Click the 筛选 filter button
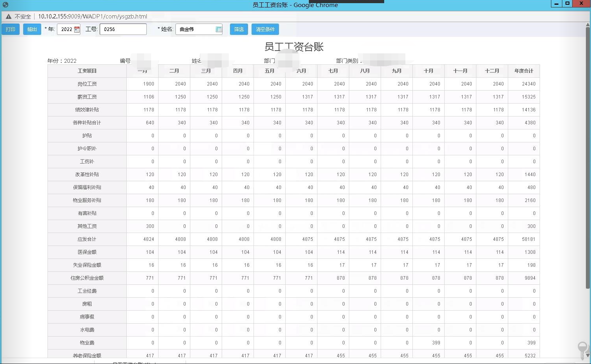Viewport: 591px width, 364px height. click(x=239, y=29)
